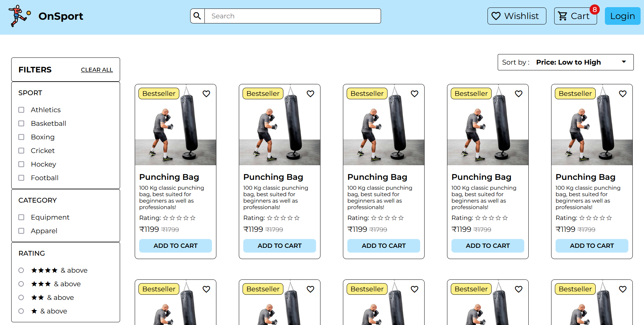
Task: Click the OnSport runner logo
Action: (x=20, y=16)
